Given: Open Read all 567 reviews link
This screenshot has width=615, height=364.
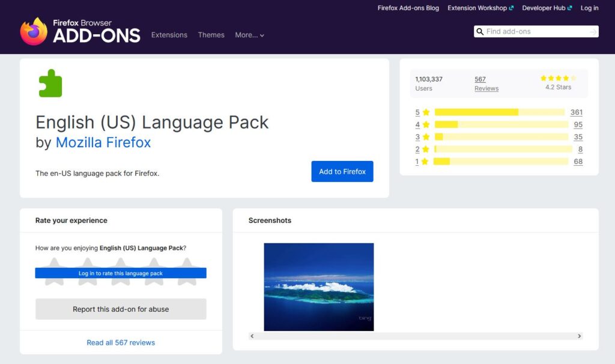Looking at the screenshot, I should 121,342.
